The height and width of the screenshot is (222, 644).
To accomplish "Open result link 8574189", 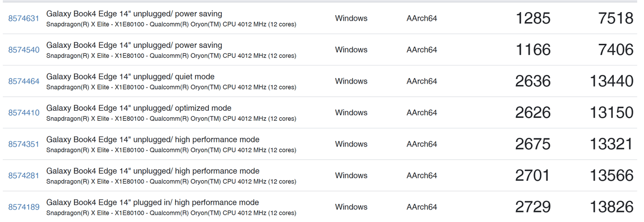I will [24, 207].
